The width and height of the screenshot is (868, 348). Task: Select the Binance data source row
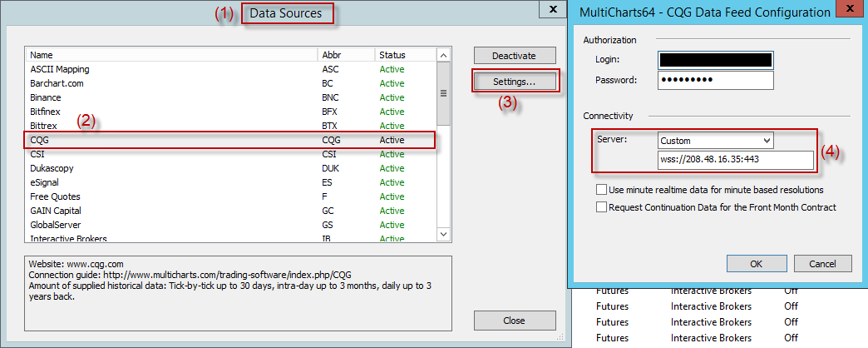(231, 97)
